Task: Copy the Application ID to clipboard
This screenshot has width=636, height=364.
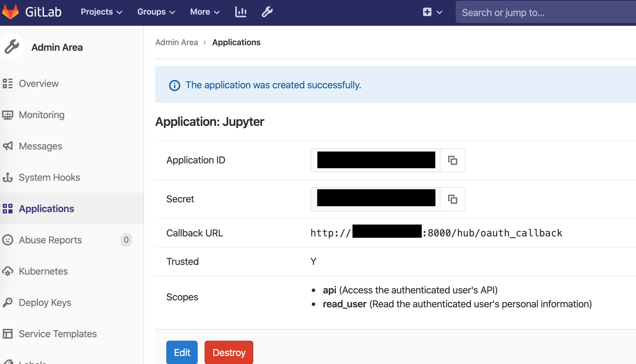Action: tap(453, 160)
